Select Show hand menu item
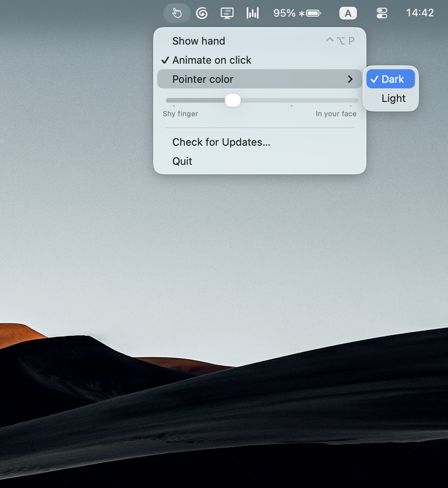The image size is (448, 488). (260, 41)
